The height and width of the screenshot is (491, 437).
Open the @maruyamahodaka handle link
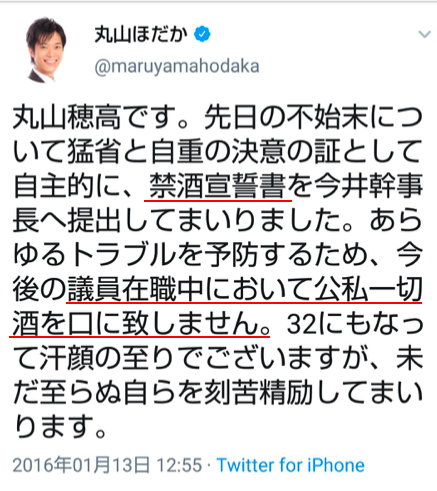pos(177,66)
